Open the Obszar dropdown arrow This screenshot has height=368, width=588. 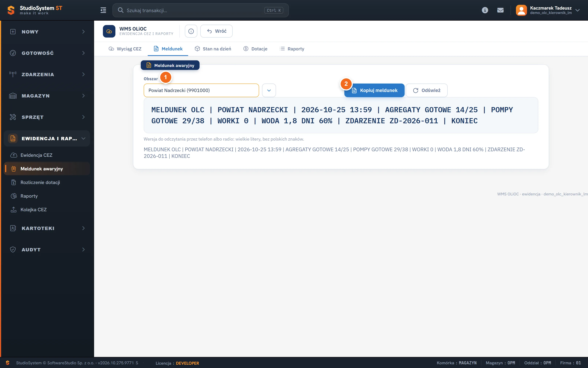269,90
